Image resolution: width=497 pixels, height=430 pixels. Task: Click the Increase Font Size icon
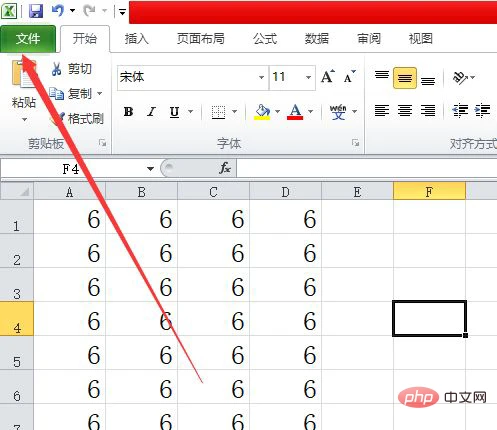click(x=328, y=77)
